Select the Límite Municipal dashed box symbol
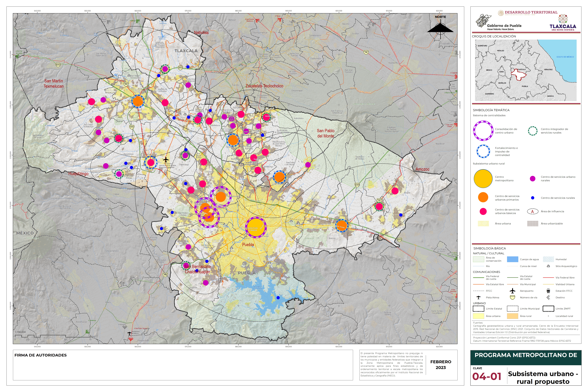 point(512,308)
